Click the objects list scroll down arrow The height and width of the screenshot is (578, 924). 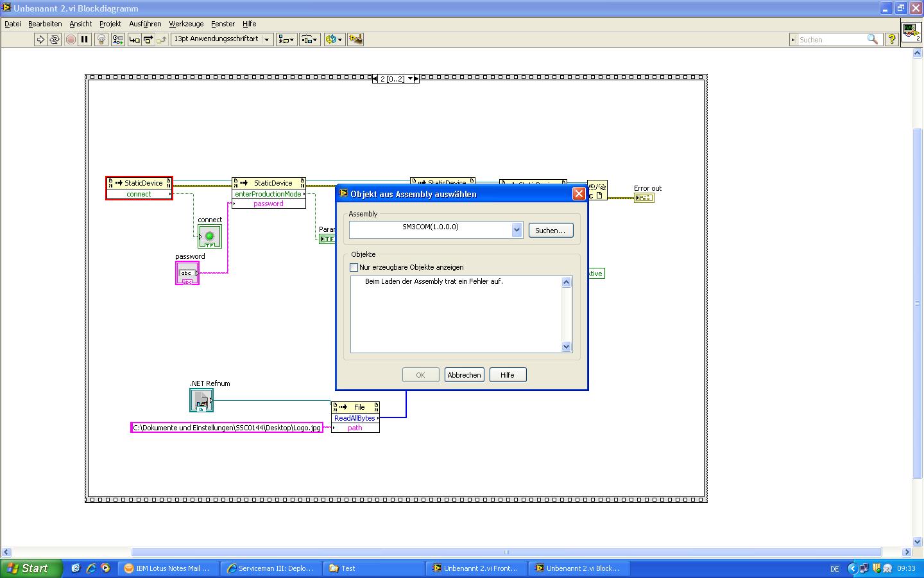(x=566, y=347)
